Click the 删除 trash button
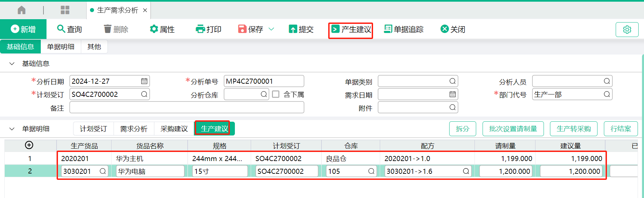The image size is (644, 198). 116,29
